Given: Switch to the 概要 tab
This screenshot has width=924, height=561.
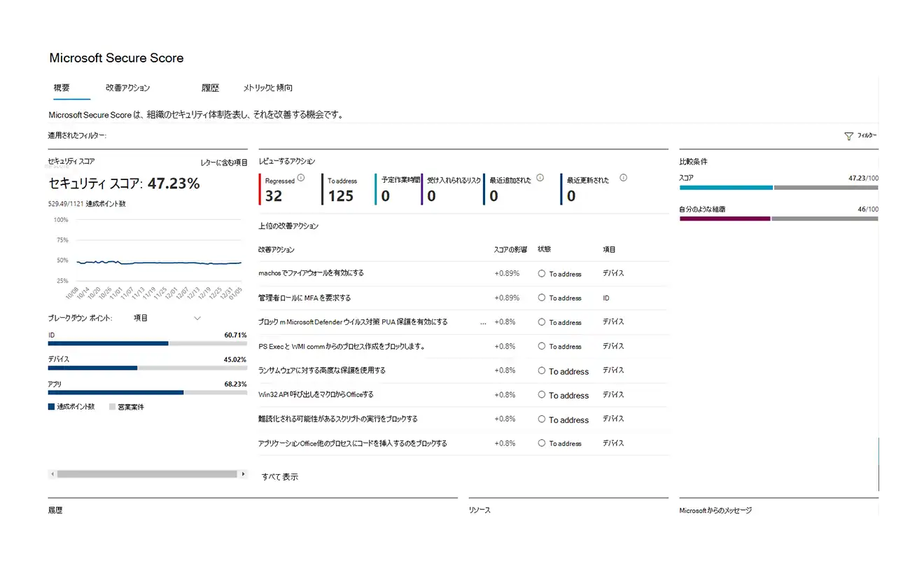Looking at the screenshot, I should click(62, 88).
